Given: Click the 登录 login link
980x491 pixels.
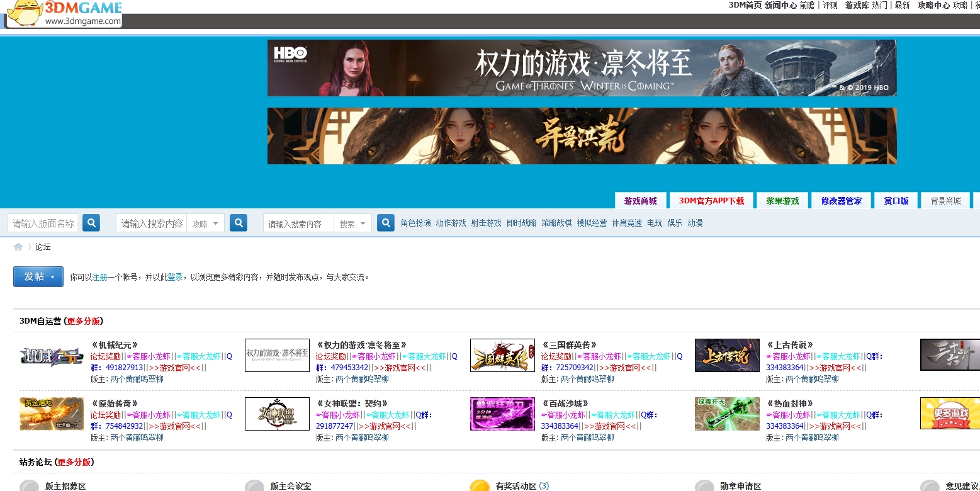Looking at the screenshot, I should click(x=175, y=277).
